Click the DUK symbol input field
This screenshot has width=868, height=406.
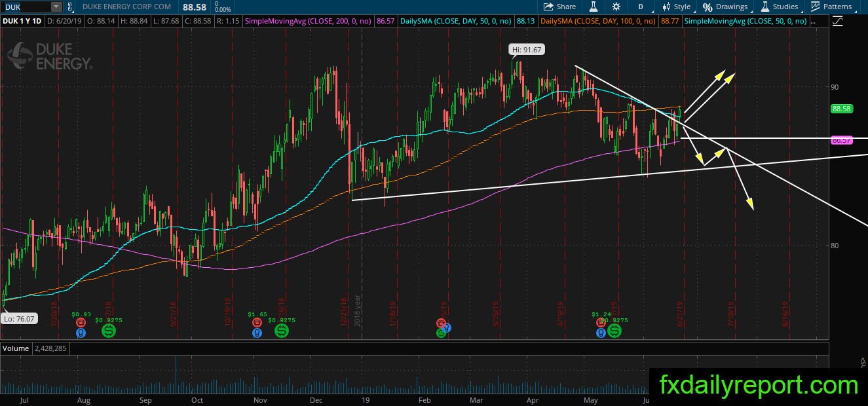coord(25,7)
